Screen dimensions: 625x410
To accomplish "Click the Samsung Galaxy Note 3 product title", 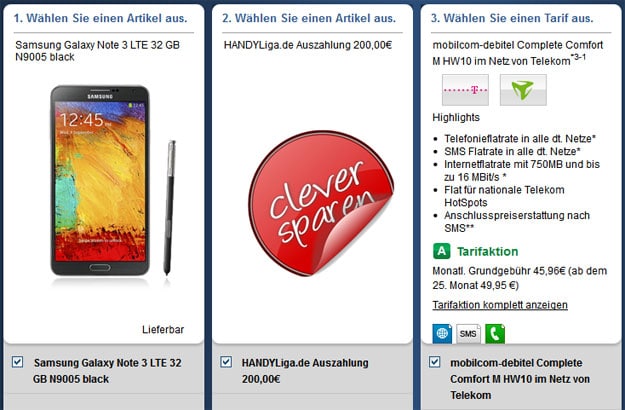I will tap(98, 51).
